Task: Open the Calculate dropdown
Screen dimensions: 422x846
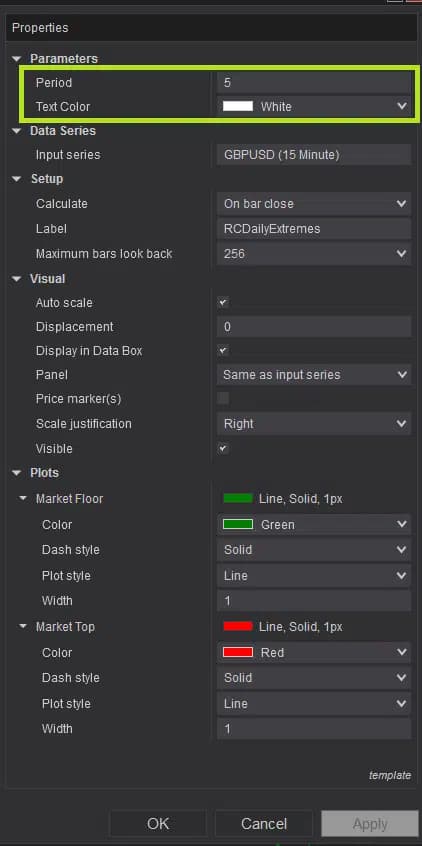Action: (x=314, y=203)
